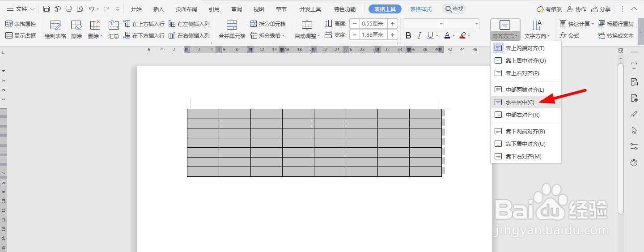Open the 删除 delete dropdown

pyautogui.click(x=95, y=30)
